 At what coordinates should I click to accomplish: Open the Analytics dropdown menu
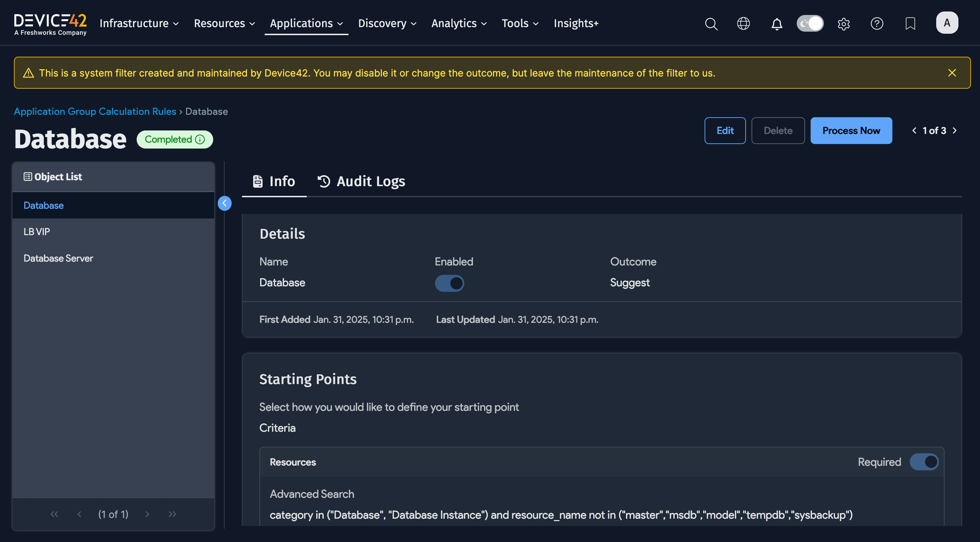[459, 24]
